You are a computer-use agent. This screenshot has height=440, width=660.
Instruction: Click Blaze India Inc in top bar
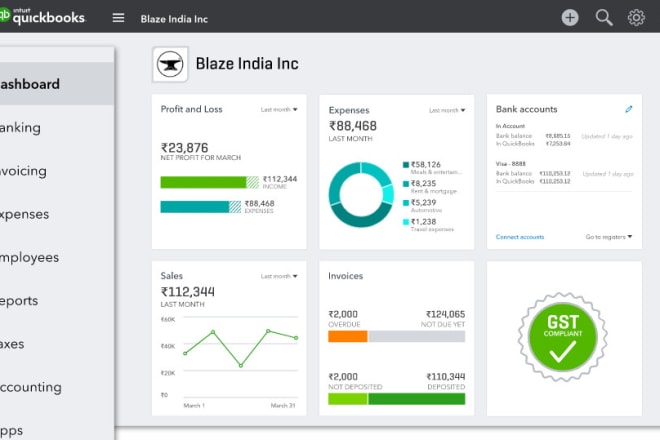(x=174, y=19)
